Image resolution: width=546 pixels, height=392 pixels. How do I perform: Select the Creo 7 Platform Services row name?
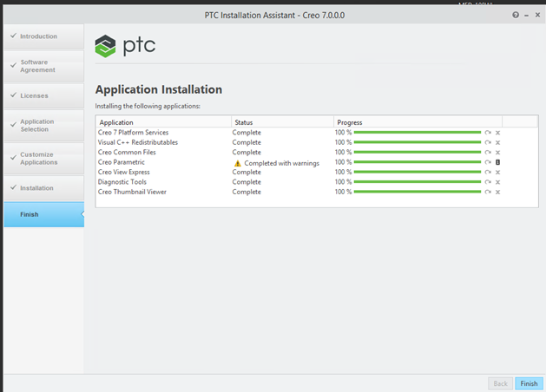coord(133,133)
